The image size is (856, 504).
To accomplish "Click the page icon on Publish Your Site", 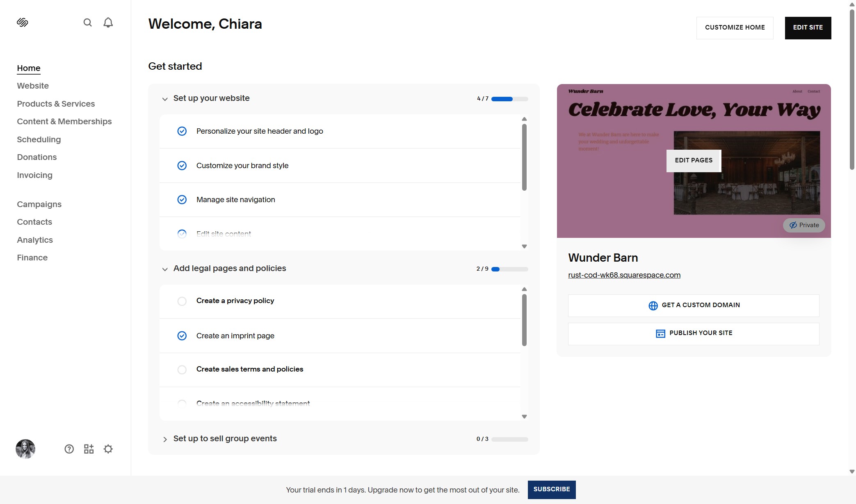I will point(660,333).
